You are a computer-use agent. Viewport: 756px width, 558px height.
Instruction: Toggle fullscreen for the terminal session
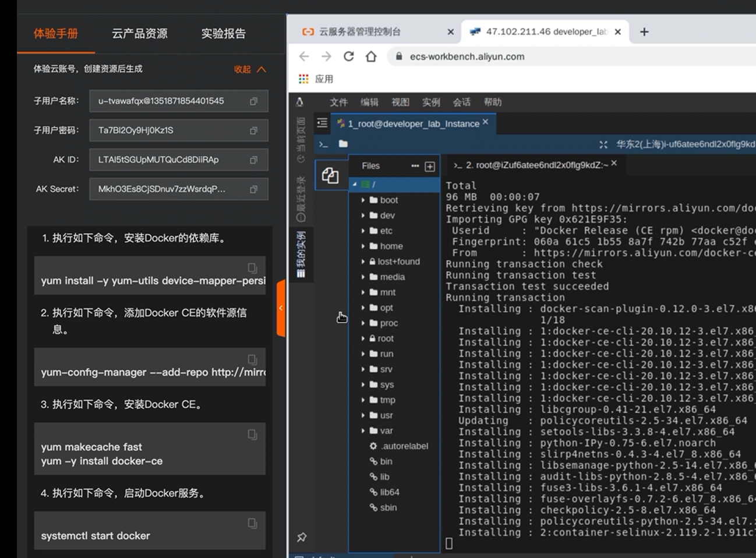pyautogui.click(x=603, y=144)
